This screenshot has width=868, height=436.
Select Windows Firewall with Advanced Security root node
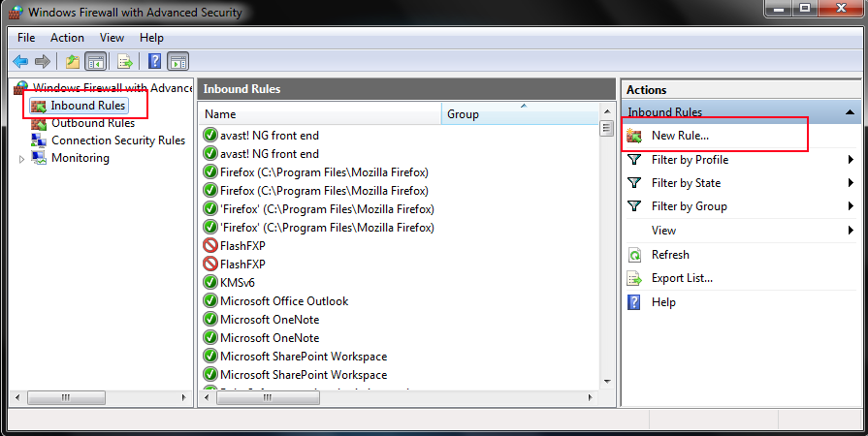coord(113,87)
